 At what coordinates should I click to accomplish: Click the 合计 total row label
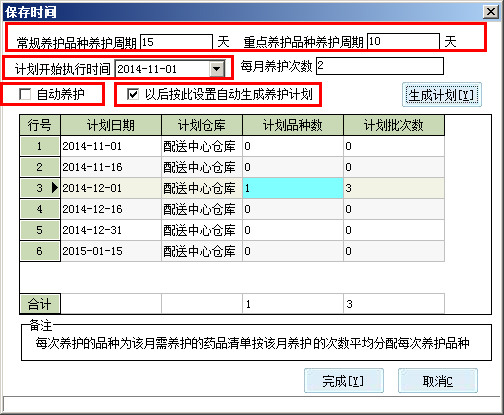[x=40, y=304]
